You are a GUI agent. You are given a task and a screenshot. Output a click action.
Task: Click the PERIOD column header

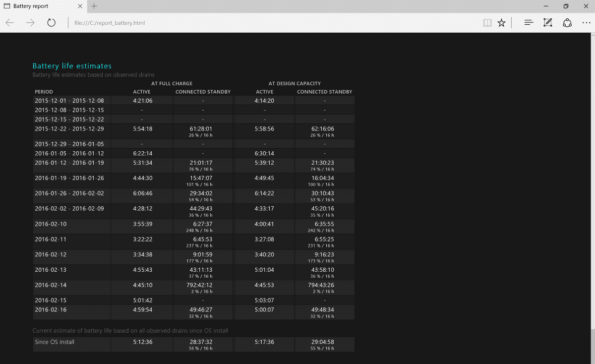44,92
